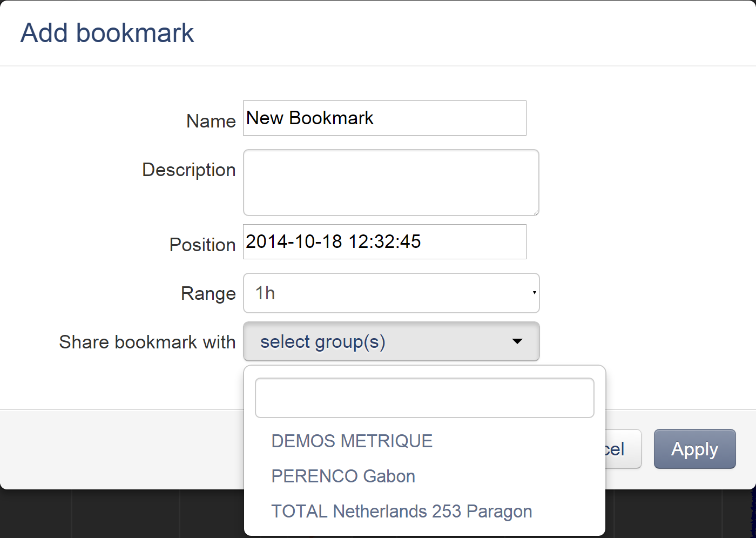Click the group search box
This screenshot has width=756, height=538.
424,398
